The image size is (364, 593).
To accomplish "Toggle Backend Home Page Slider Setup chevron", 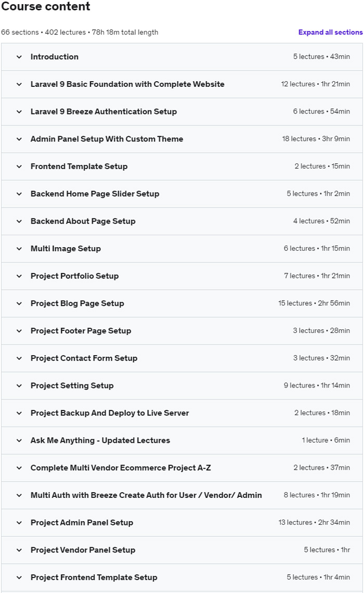I will click(x=19, y=194).
